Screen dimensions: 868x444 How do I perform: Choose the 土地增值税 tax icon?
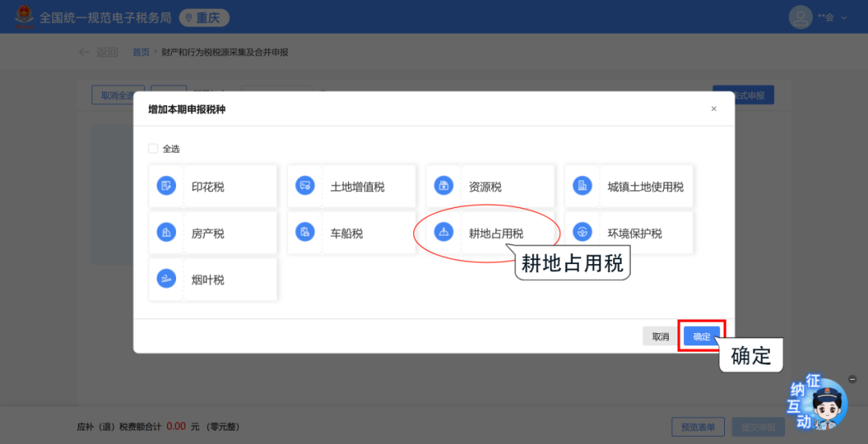[x=305, y=186]
